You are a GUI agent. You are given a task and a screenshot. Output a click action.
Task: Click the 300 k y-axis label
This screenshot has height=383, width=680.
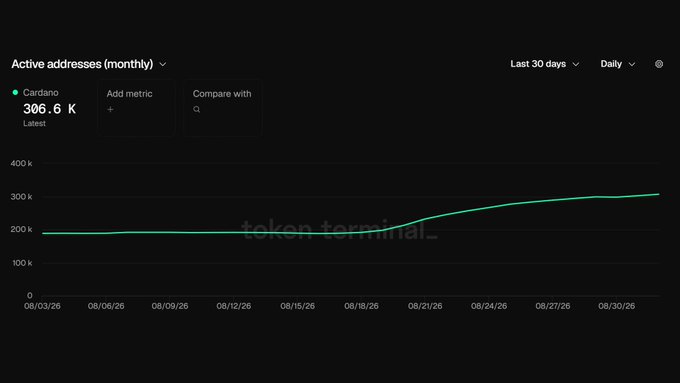click(x=21, y=196)
